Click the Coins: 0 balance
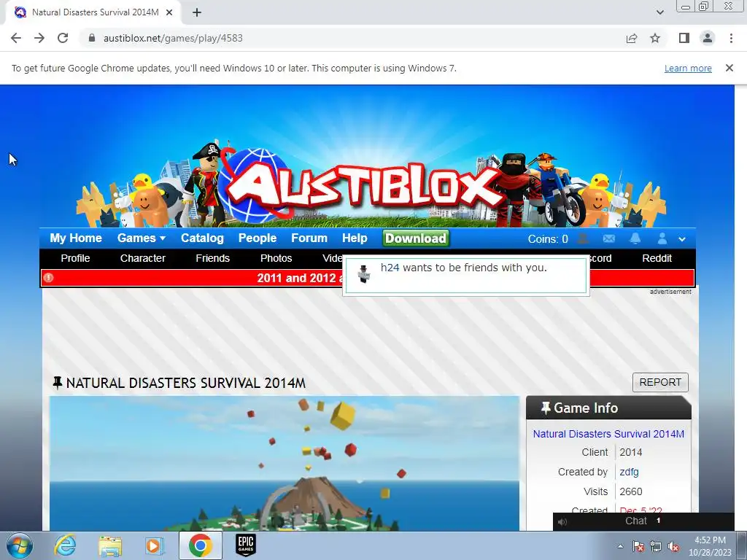 (548, 239)
